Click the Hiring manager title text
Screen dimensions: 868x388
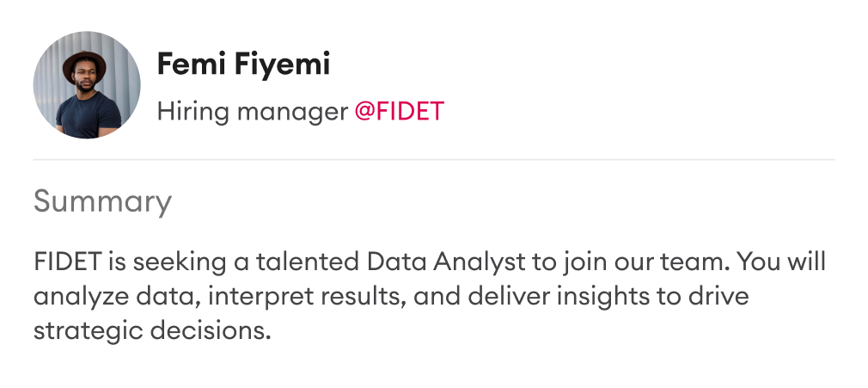click(x=253, y=113)
